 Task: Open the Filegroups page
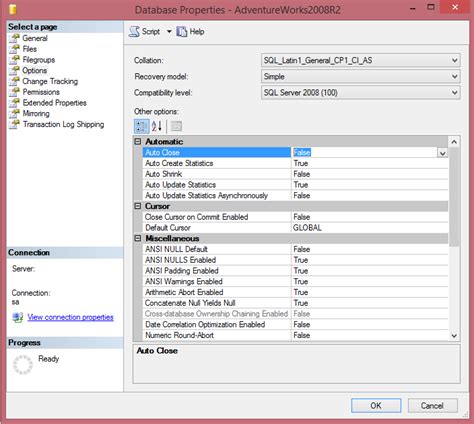click(x=39, y=60)
